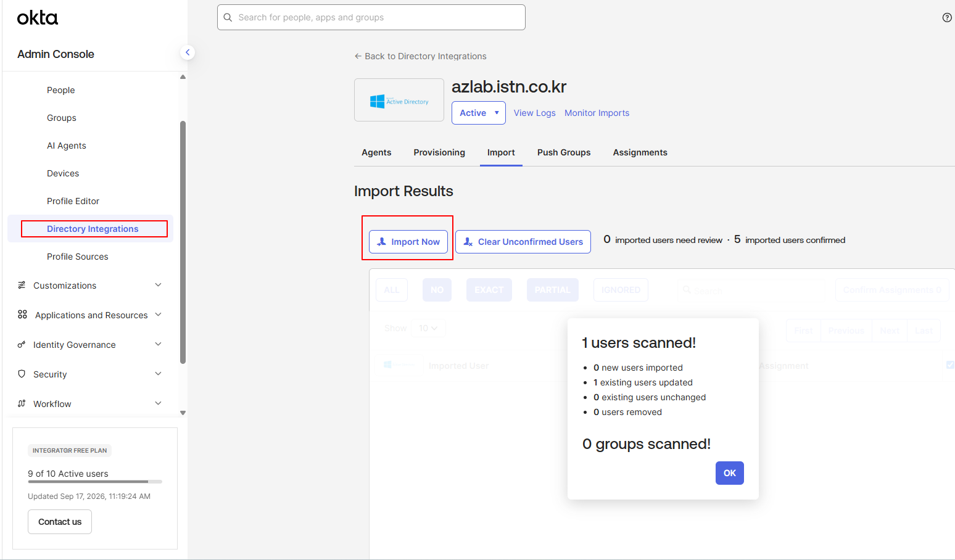Open the help question mark icon

point(947,17)
